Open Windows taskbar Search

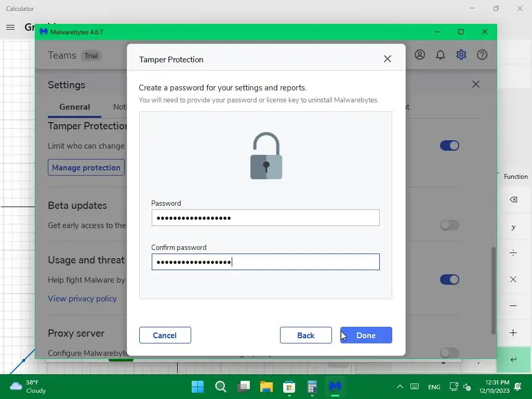[x=221, y=387]
